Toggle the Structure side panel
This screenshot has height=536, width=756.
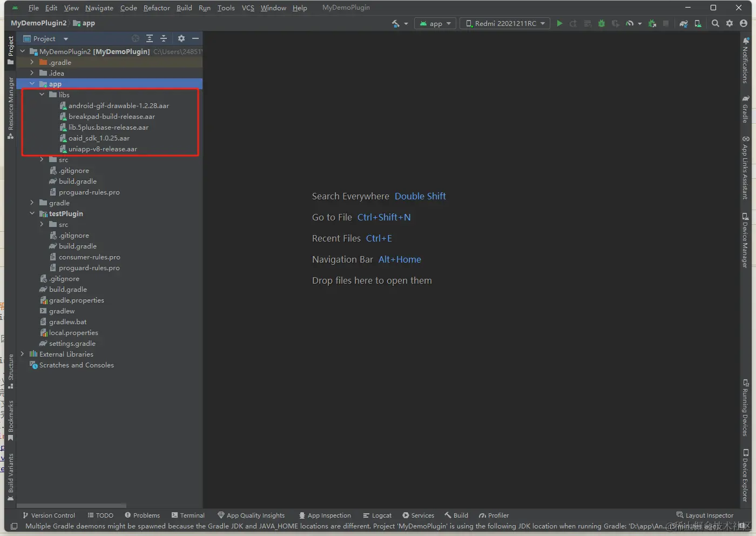point(10,372)
